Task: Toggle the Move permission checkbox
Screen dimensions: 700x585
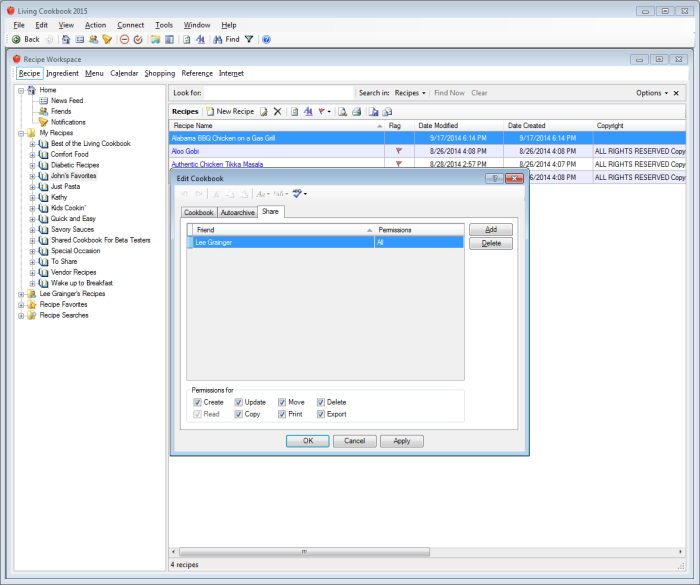Action: click(x=282, y=402)
